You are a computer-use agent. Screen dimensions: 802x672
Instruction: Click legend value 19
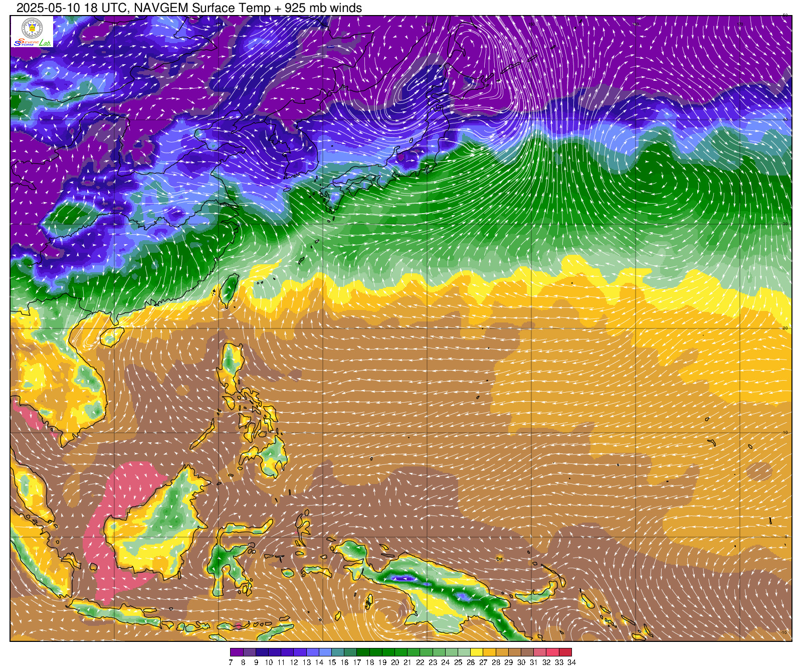point(382,662)
